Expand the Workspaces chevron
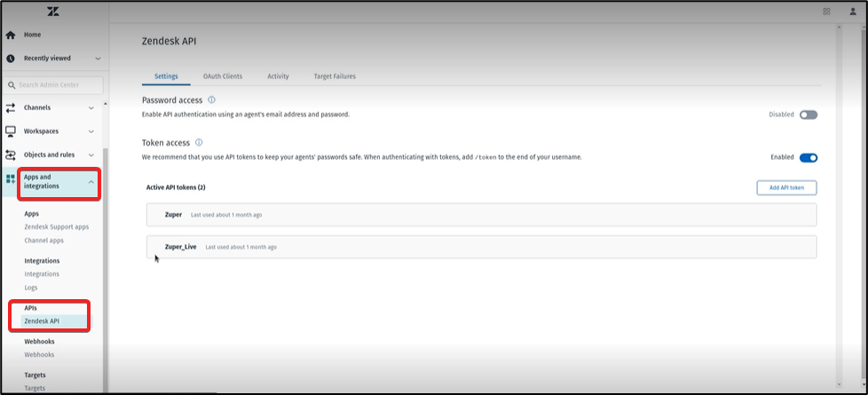 (x=91, y=131)
